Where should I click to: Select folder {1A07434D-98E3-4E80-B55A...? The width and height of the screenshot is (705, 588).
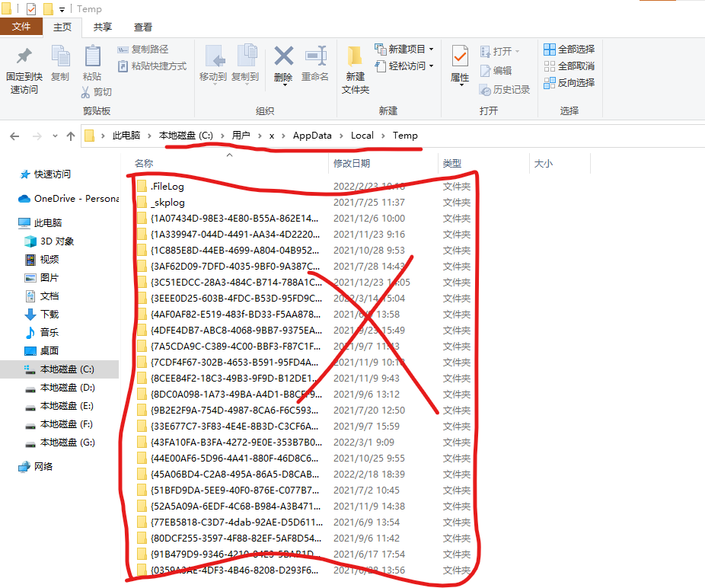tap(228, 218)
